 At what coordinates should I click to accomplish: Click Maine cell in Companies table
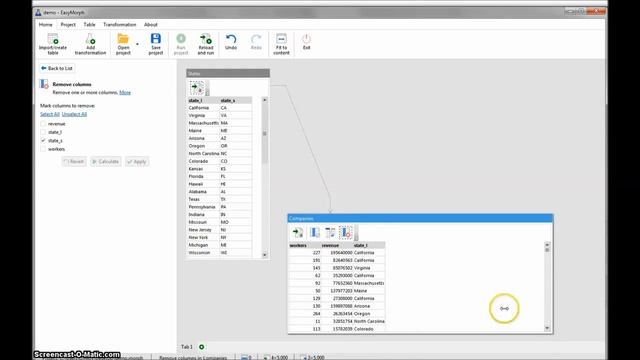369,291
